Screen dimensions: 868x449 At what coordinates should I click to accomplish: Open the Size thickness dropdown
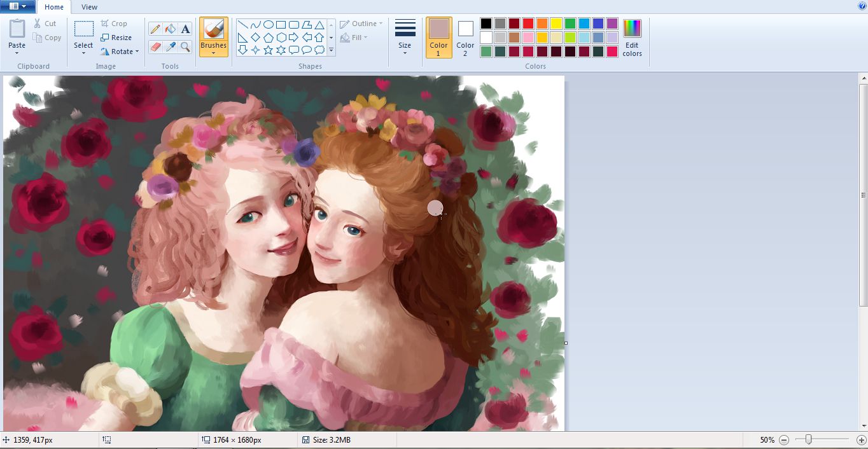pos(405,37)
